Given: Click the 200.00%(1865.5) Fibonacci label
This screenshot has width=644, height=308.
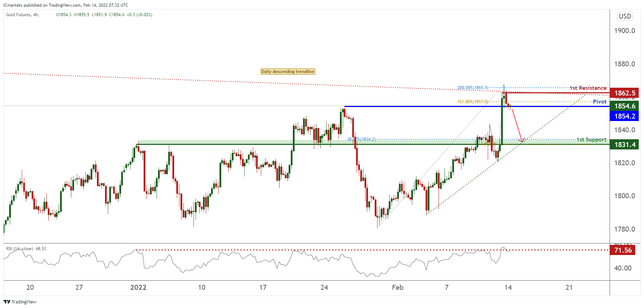Looking at the screenshot, I should 473,88.
